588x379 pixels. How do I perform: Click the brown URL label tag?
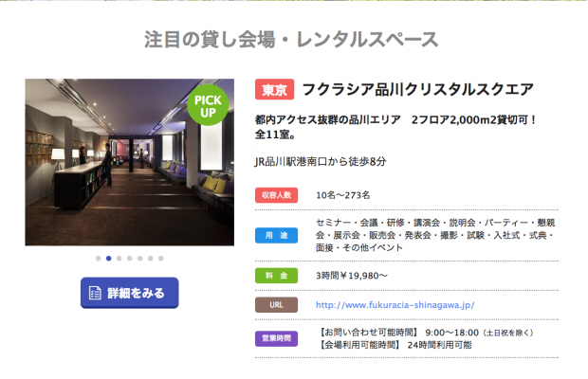[x=276, y=305]
